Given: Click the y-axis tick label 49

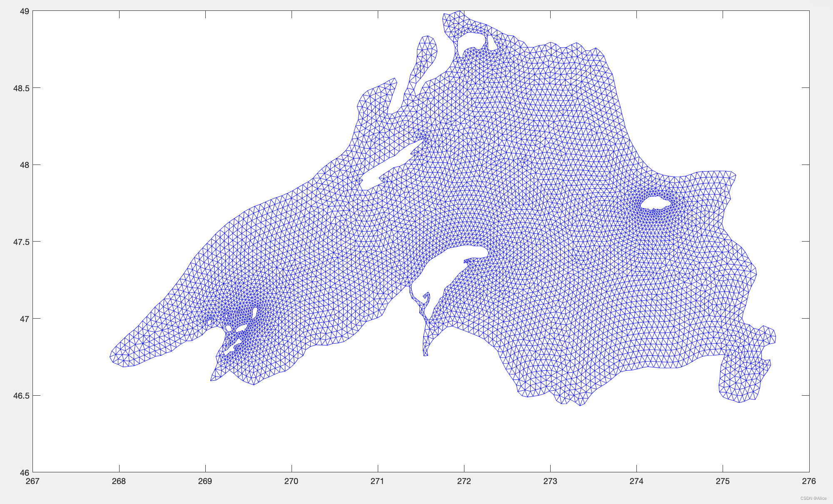Looking at the screenshot, I should [x=25, y=11].
